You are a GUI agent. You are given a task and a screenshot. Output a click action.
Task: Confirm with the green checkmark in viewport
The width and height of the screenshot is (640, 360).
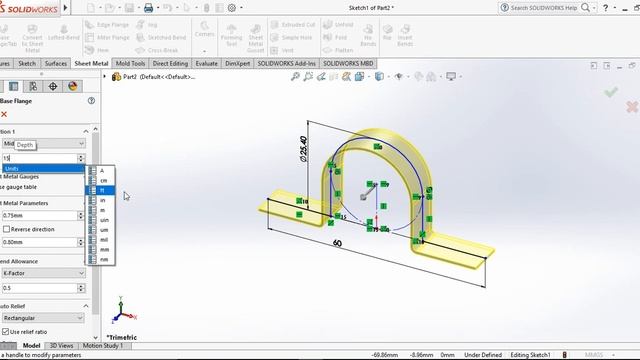point(611,92)
